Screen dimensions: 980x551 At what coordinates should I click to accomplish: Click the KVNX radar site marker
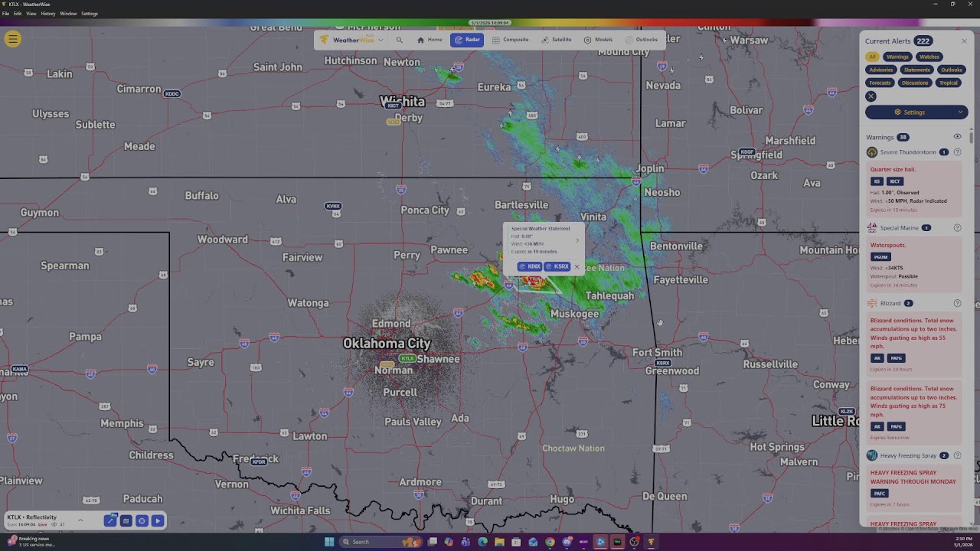click(x=333, y=206)
